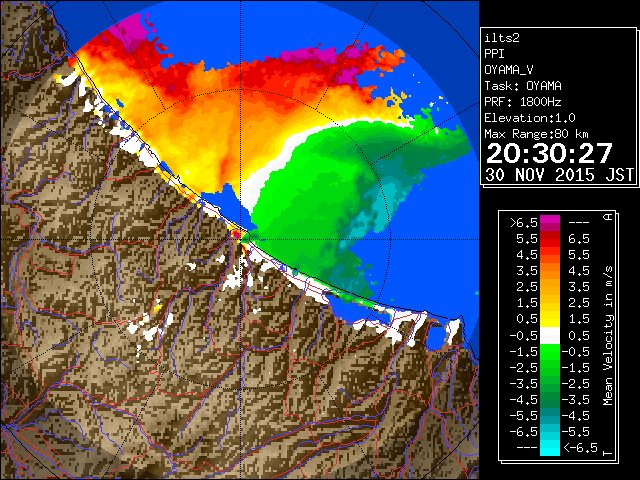Click the 'Mean Velocity in m/s' legend title
Image resolution: width=640 pixels, height=480 pixels.
coord(608,336)
